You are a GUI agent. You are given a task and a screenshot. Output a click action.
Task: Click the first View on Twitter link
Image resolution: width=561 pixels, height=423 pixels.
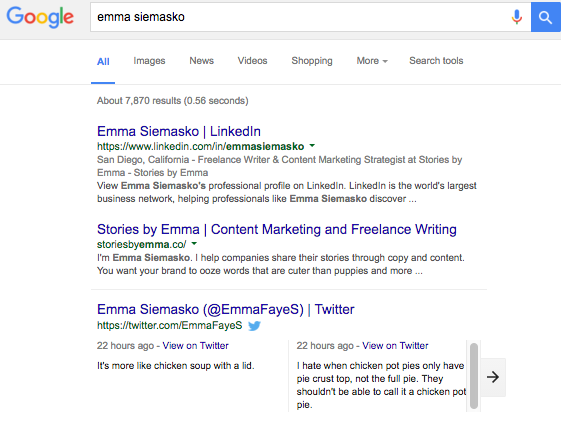[x=195, y=346]
